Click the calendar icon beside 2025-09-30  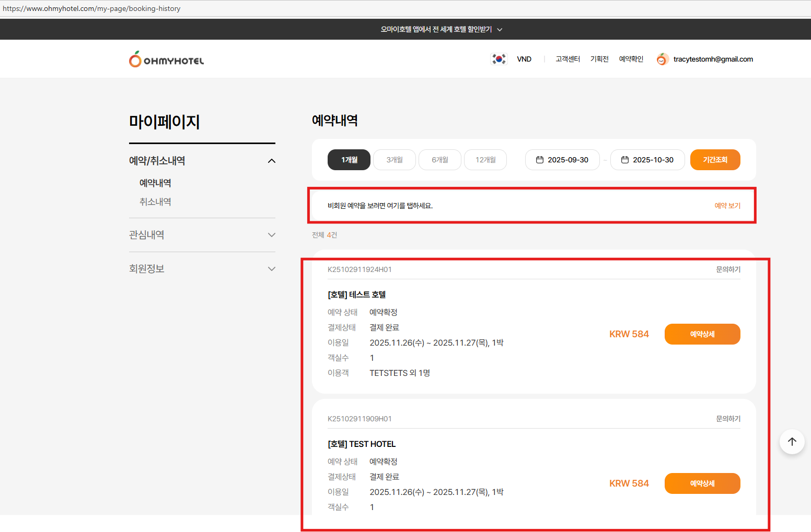(x=540, y=160)
